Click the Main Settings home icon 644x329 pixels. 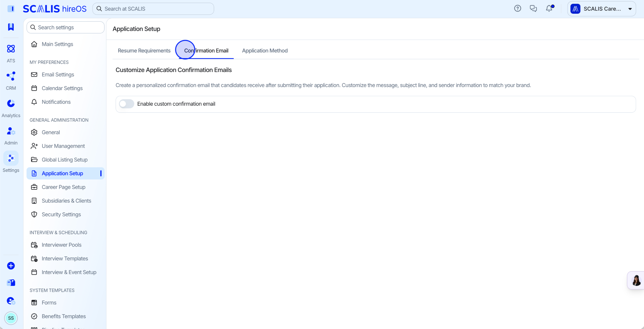(34, 44)
